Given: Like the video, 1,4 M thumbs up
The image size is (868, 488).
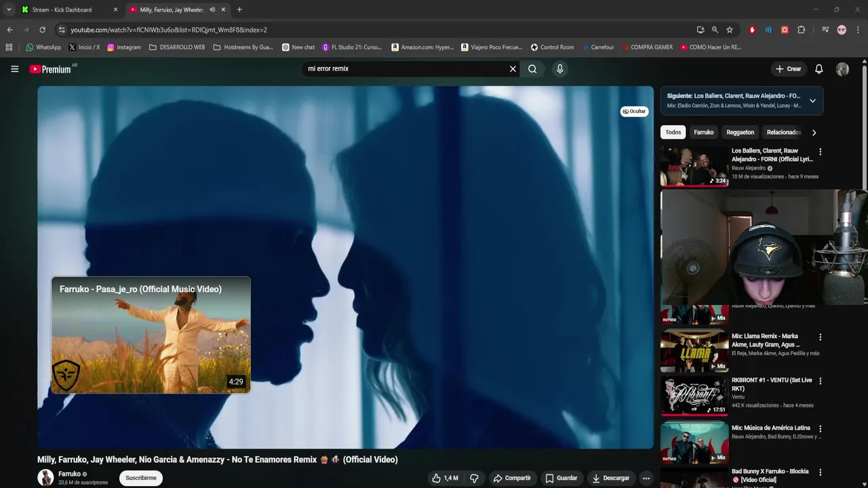Looking at the screenshot, I should (445, 478).
